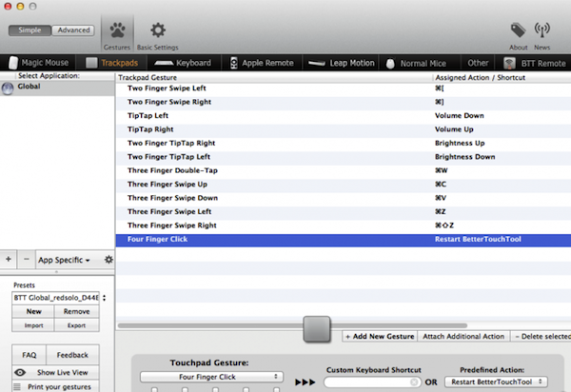Click the Trackpad Gesture column header

[275, 77]
